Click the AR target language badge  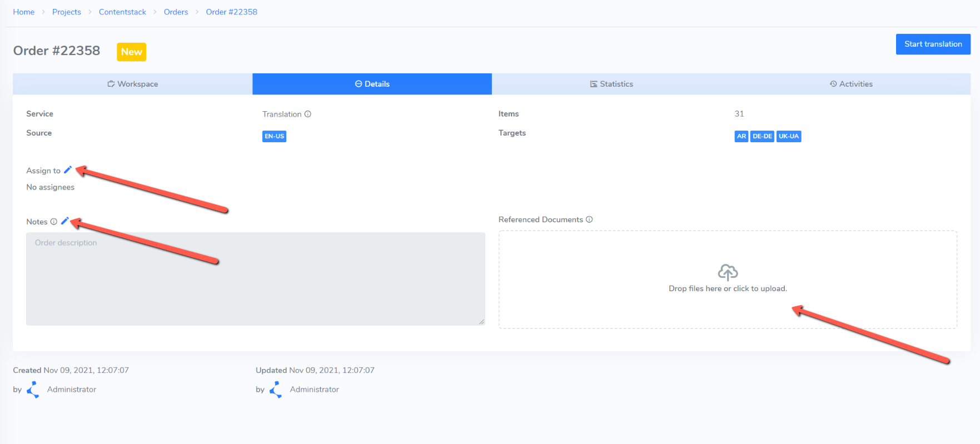pyautogui.click(x=741, y=136)
